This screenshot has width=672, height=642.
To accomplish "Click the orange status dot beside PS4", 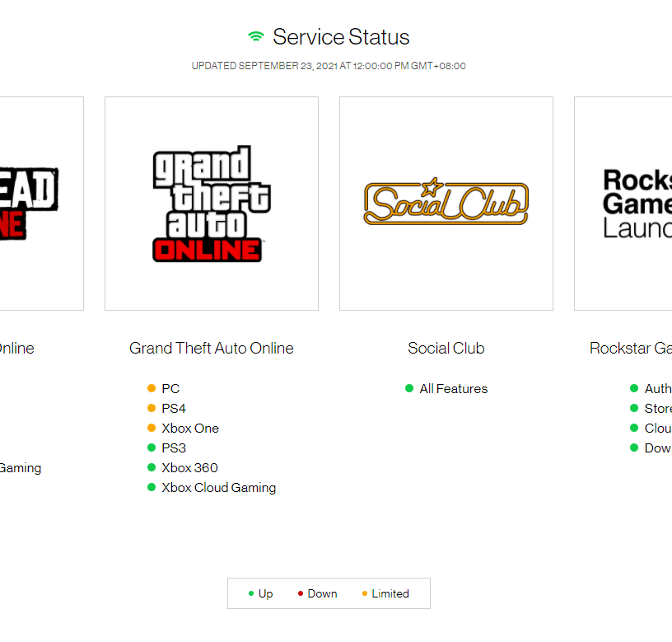I will (x=152, y=408).
